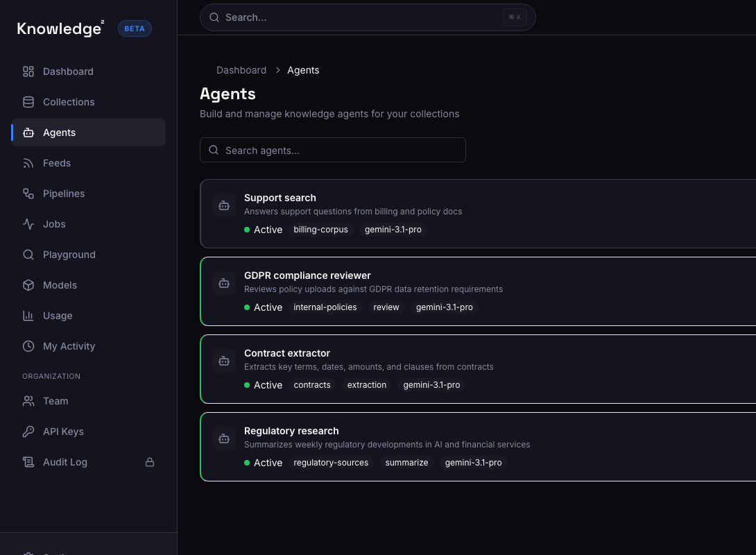Open the Team organization entry
Image resolution: width=756 pixels, height=555 pixels.
tap(55, 401)
